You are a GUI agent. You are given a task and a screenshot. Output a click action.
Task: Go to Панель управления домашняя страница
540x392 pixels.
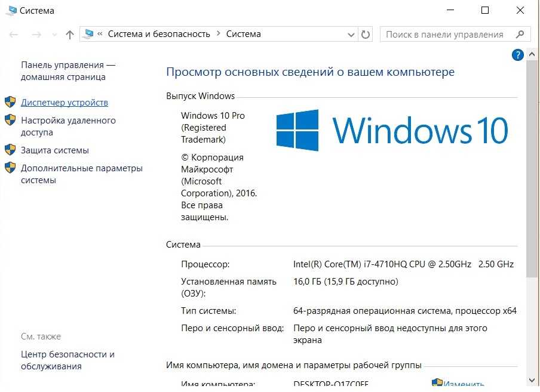click(67, 70)
